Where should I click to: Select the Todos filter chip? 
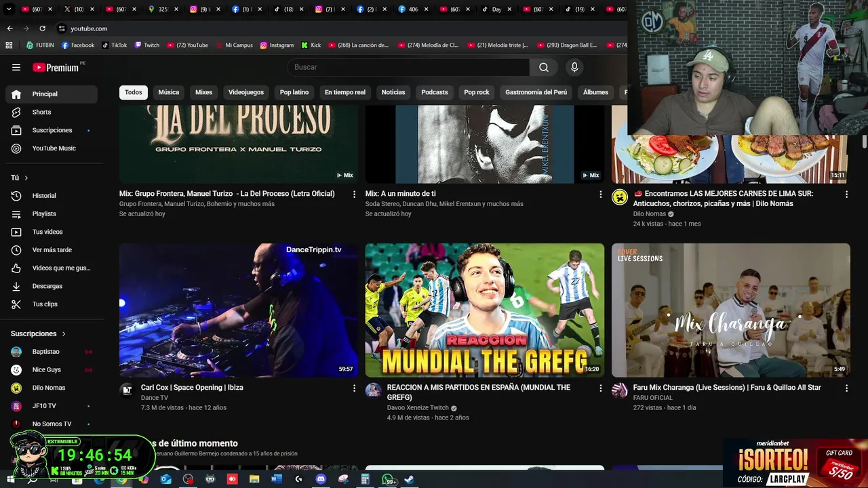[x=134, y=92]
